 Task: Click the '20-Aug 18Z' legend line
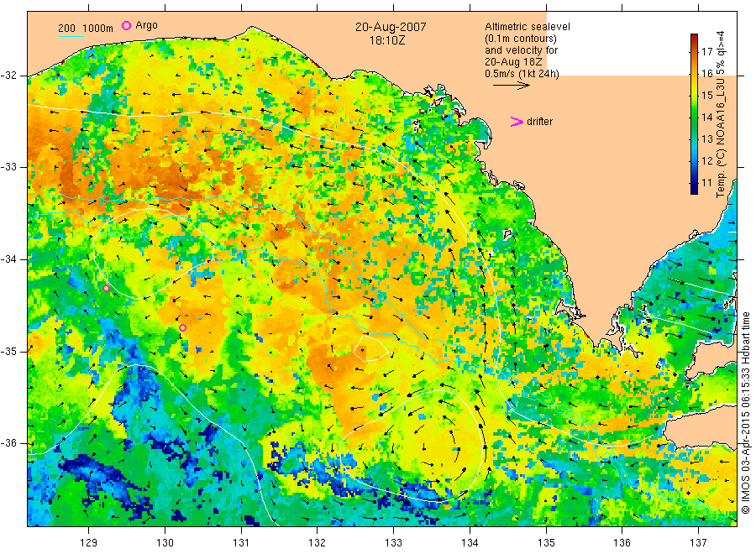[x=513, y=62]
